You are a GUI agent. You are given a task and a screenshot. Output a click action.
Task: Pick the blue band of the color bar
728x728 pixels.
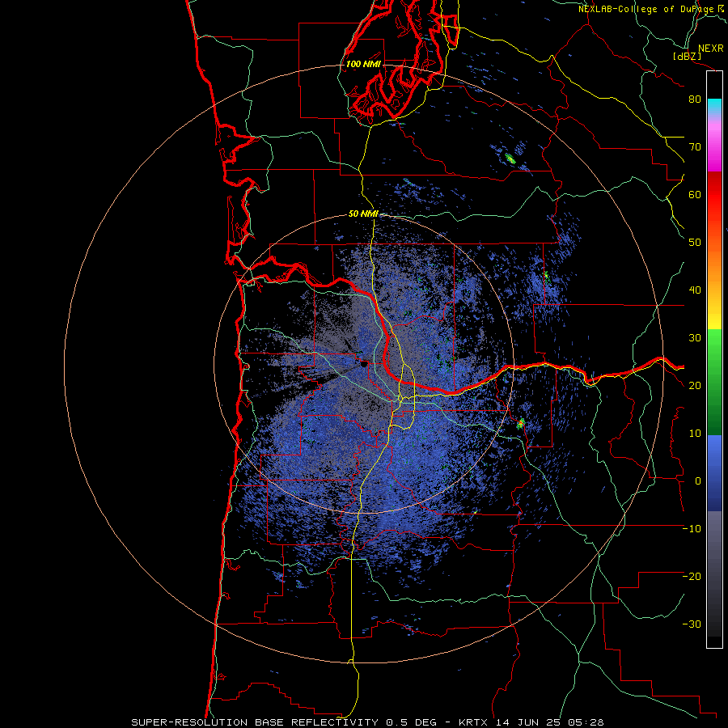pyautogui.click(x=714, y=472)
